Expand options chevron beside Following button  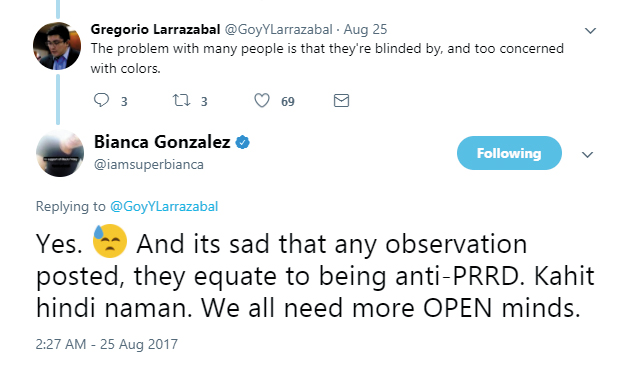[587, 155]
